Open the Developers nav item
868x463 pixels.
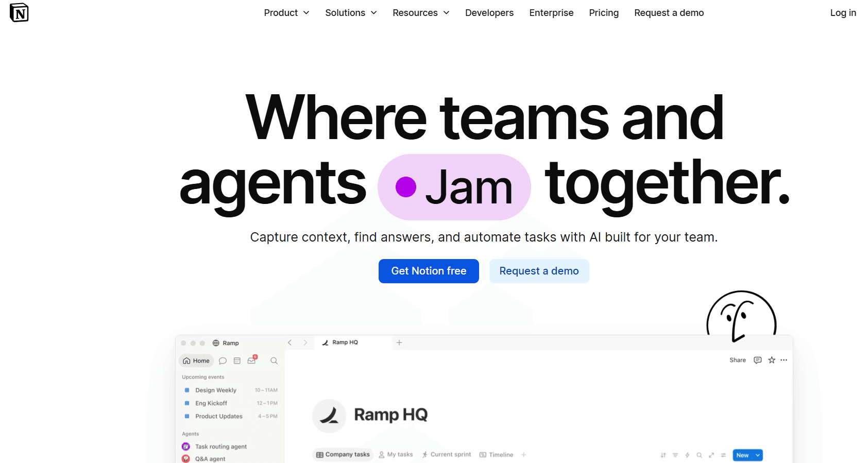(489, 13)
